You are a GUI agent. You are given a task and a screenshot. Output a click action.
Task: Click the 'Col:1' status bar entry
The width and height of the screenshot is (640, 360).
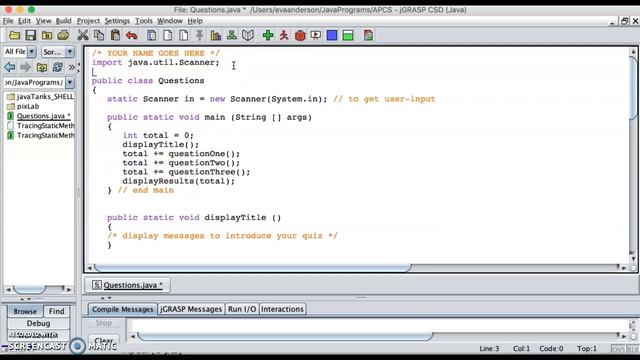pos(521,349)
